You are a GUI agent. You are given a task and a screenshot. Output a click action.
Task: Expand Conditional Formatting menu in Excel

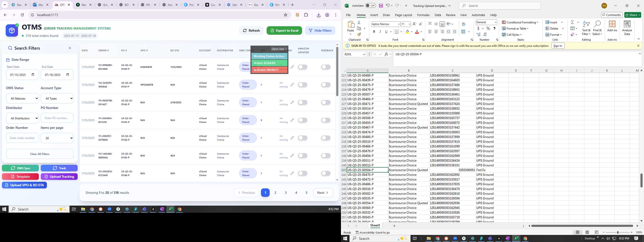pos(520,22)
